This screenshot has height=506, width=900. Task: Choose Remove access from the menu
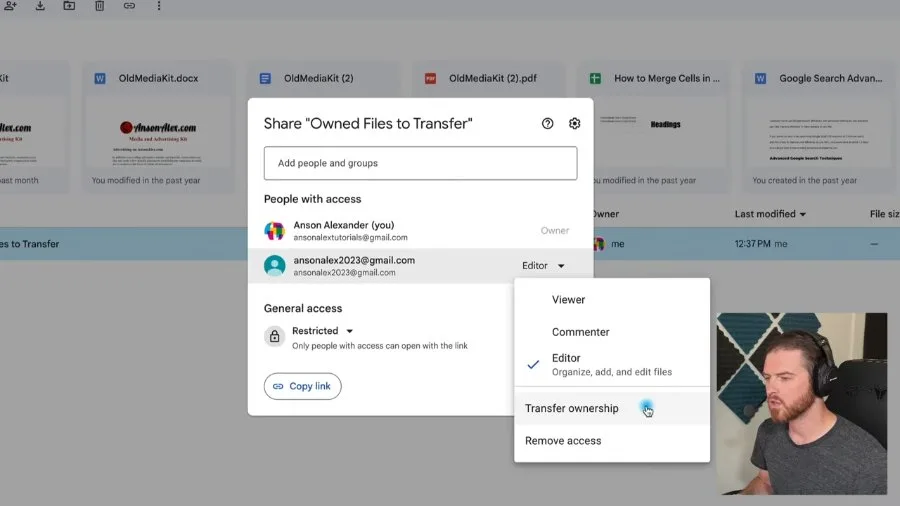pos(612,441)
